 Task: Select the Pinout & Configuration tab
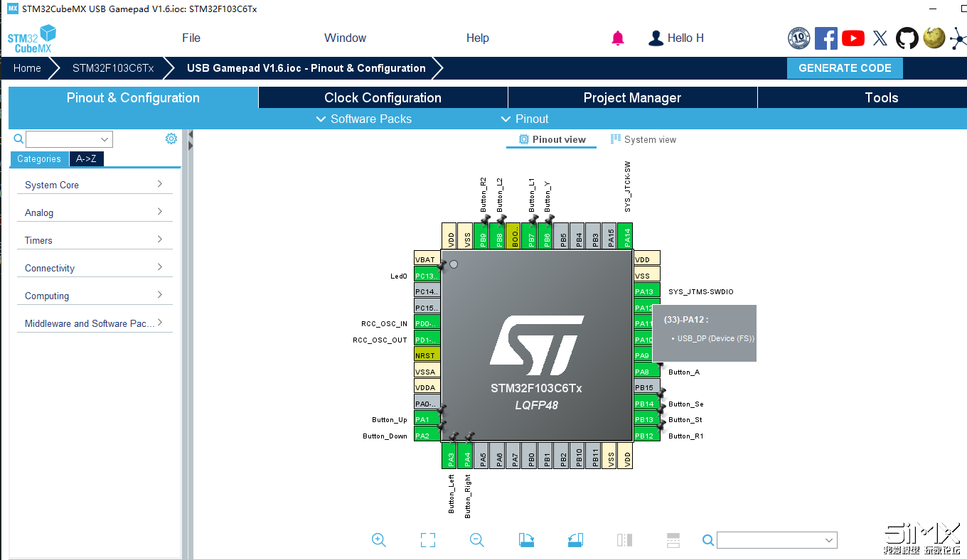point(133,98)
